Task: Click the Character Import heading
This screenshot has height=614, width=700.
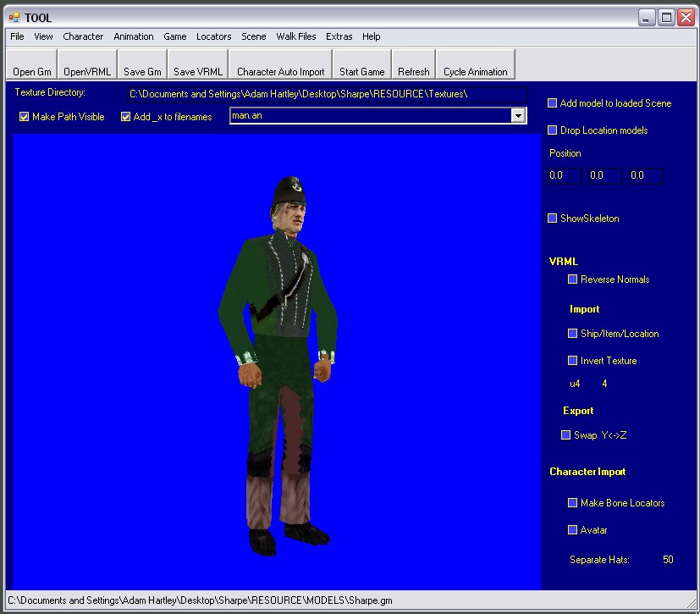Action: tap(587, 472)
